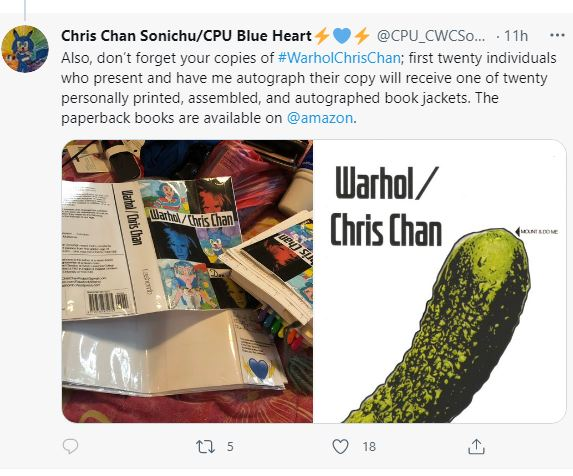View the Warhol/Chris Chan pickle cover image

(x=440, y=281)
